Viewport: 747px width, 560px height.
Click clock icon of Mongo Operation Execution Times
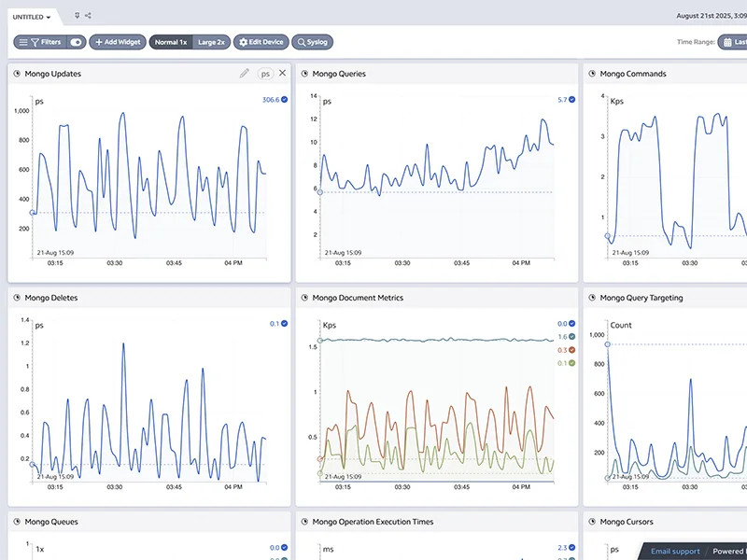pos(304,522)
